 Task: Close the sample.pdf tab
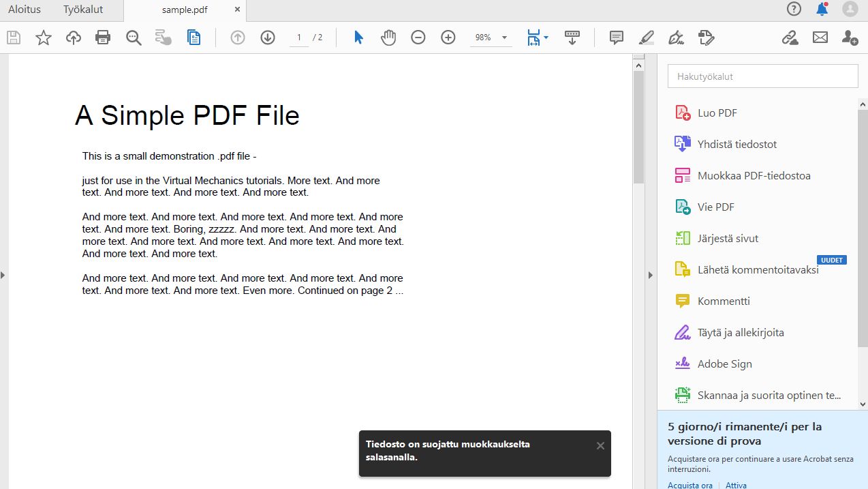pos(237,10)
